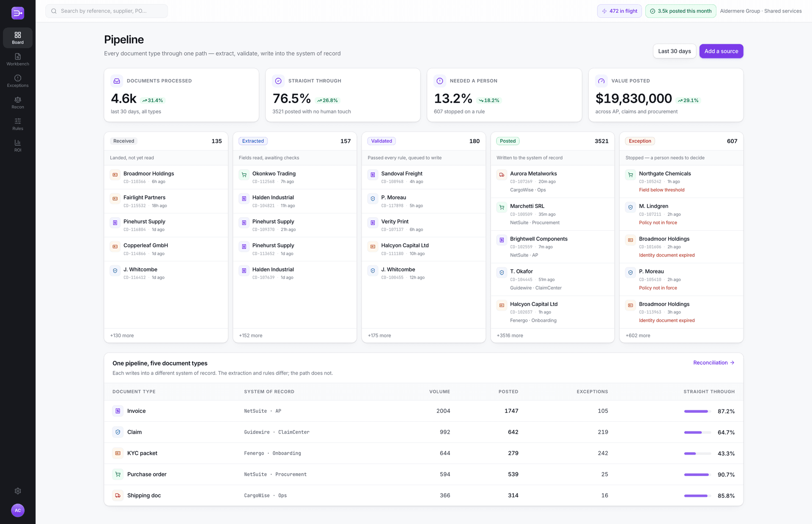
Task: Click the 472 in flight badge
Action: click(x=619, y=11)
